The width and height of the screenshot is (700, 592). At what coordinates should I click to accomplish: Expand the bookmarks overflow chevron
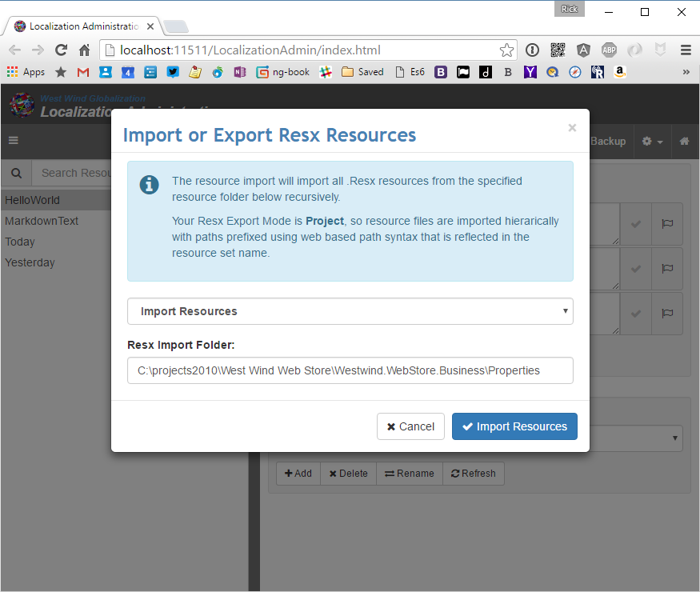point(686,71)
